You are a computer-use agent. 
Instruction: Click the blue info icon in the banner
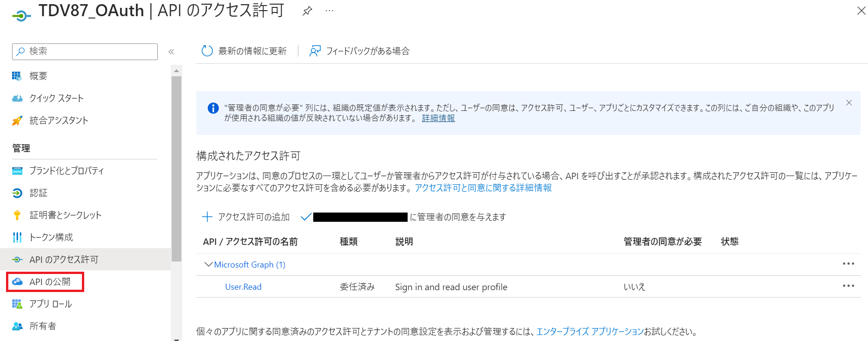coord(213,108)
